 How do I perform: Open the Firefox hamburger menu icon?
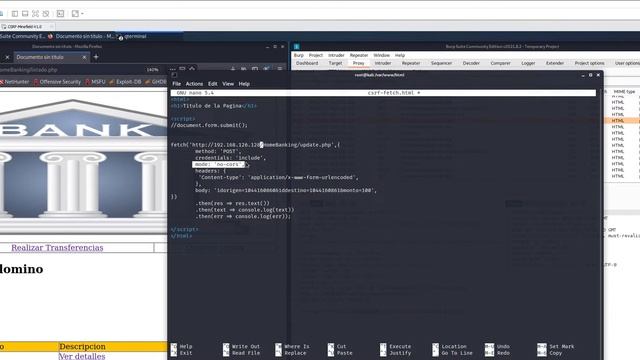pos(280,69)
